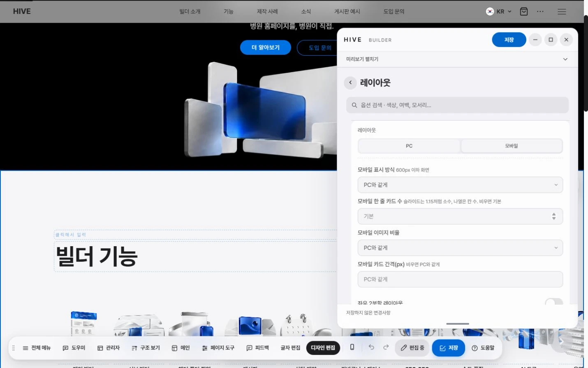This screenshot has height=368, width=588.
Task: Open 페이지 도구 in the toolbar
Action: pos(218,348)
